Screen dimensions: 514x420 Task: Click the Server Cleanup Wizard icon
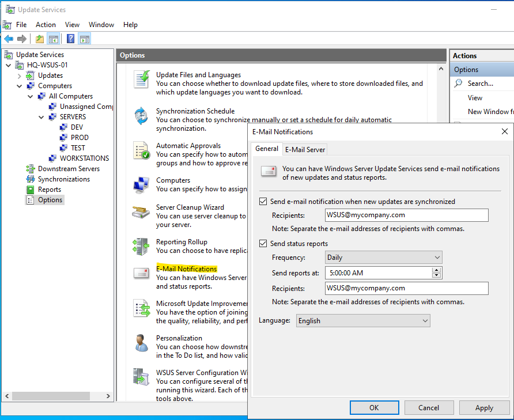click(x=141, y=211)
